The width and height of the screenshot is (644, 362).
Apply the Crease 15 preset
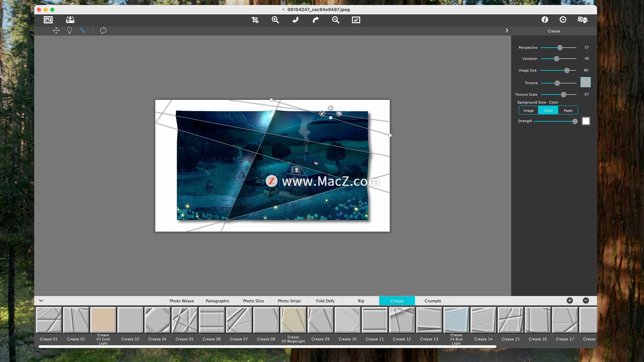[x=511, y=320]
